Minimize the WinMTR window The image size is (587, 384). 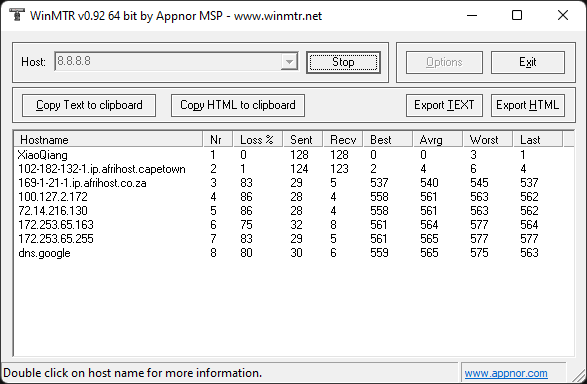click(x=472, y=15)
